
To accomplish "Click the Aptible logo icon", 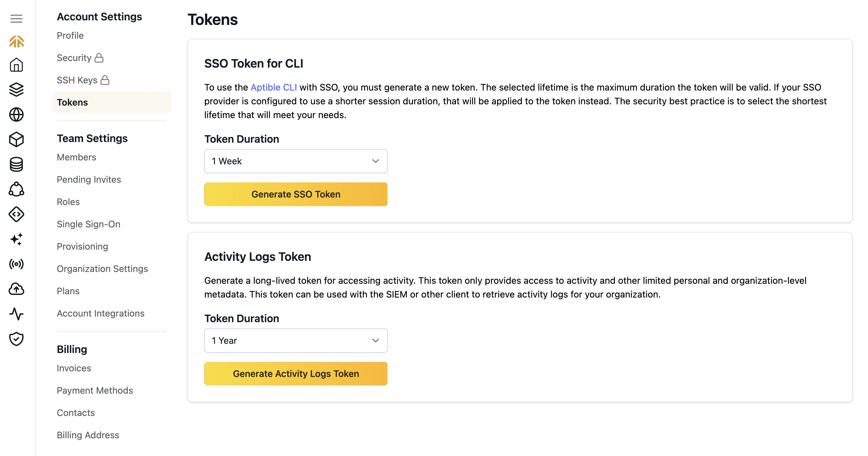I will tap(16, 41).
